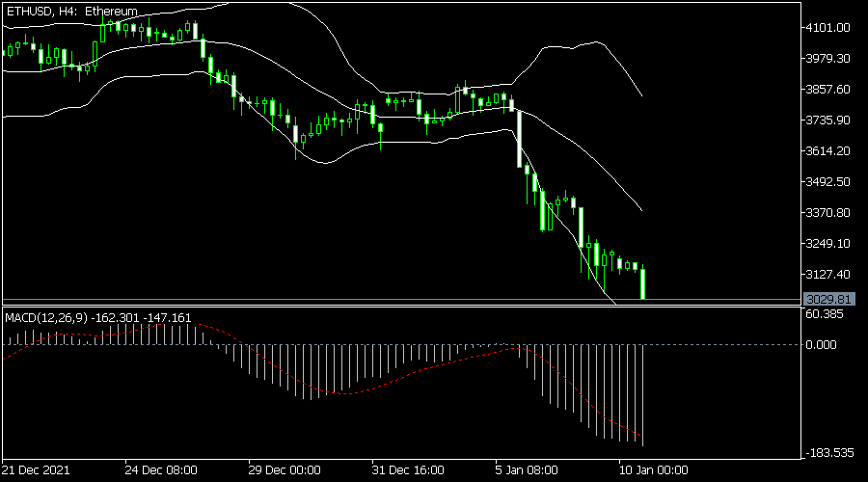The image size is (868, 482).
Task: Click the ETHUSD, H4: Ethereum chart title
Action: click(x=72, y=11)
